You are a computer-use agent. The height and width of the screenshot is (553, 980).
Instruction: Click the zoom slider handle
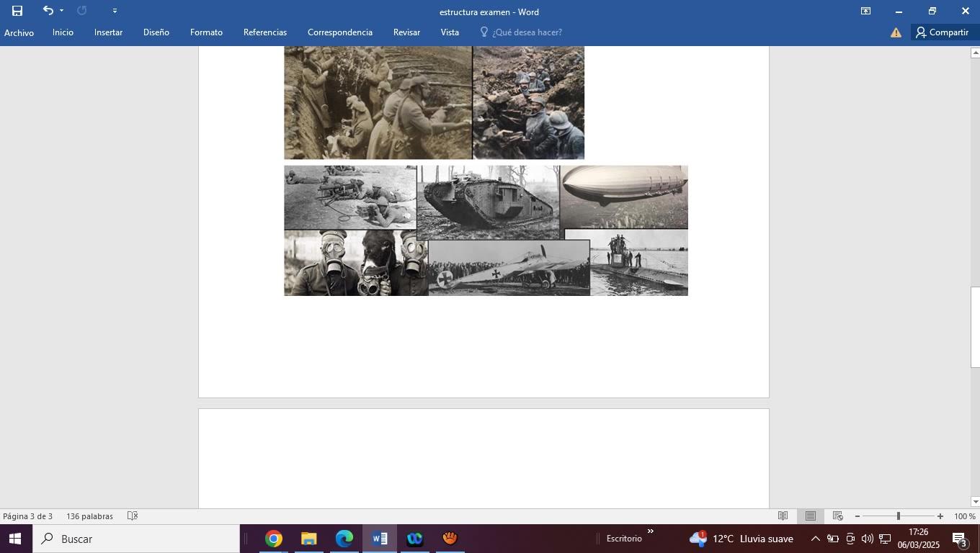click(x=898, y=516)
